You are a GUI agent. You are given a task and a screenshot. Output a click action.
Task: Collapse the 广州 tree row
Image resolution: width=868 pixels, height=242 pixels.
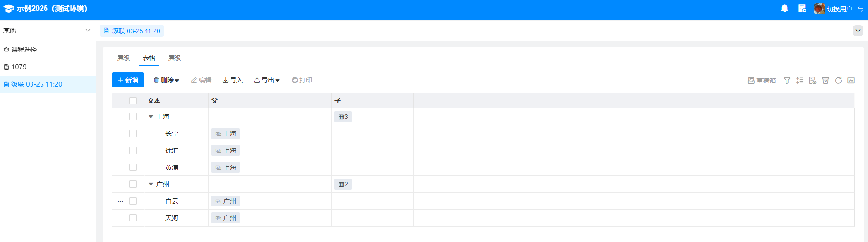[151, 184]
